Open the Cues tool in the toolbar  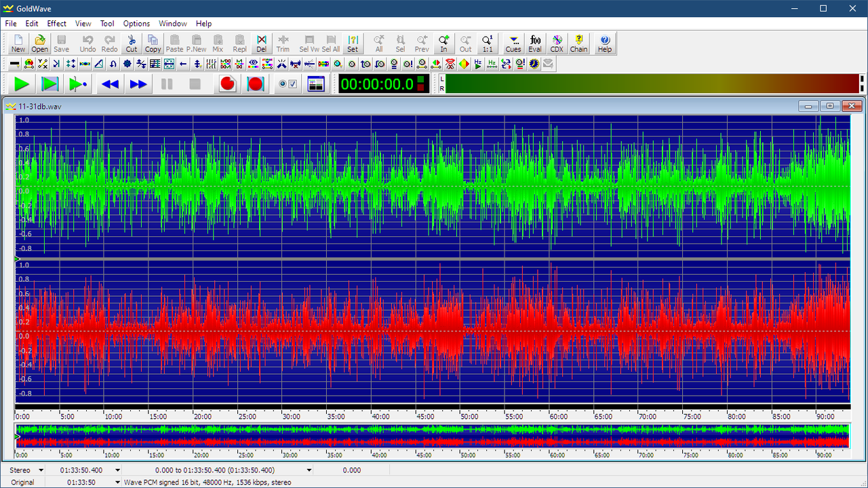(513, 44)
